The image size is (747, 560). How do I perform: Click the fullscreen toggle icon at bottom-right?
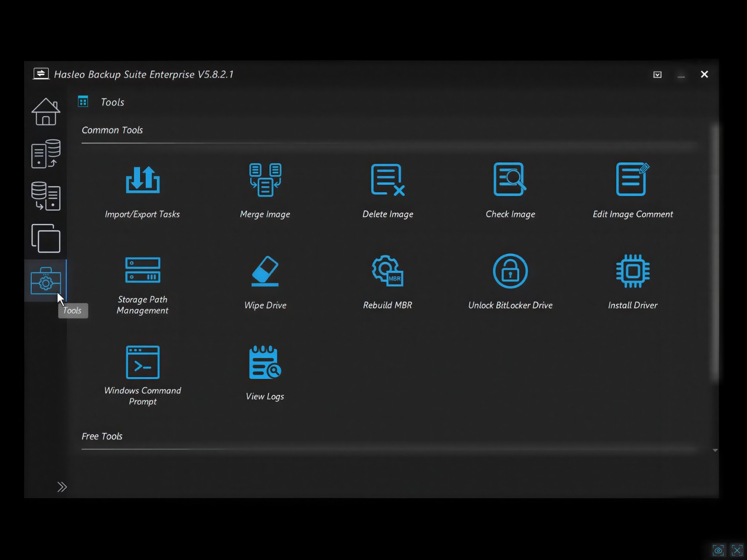[737, 550]
